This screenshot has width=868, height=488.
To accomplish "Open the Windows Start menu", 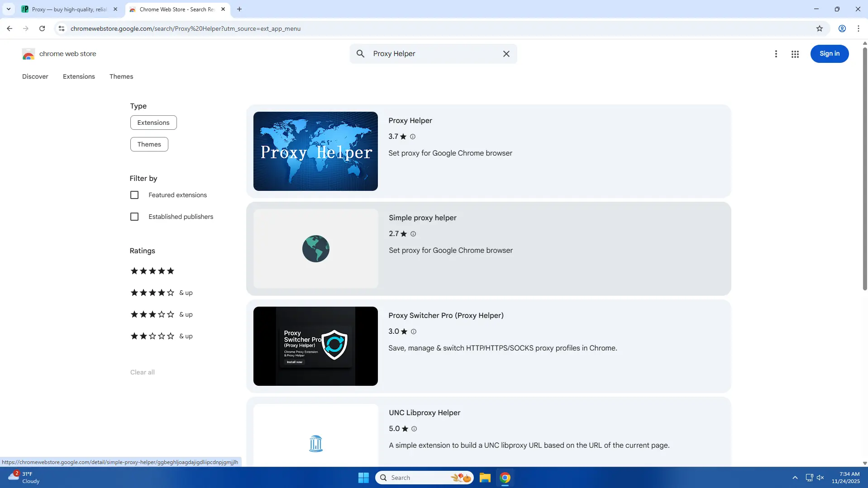I will tap(363, 478).
